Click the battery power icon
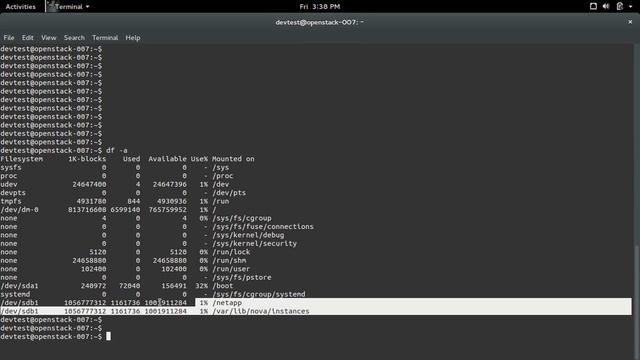 [x=620, y=6]
